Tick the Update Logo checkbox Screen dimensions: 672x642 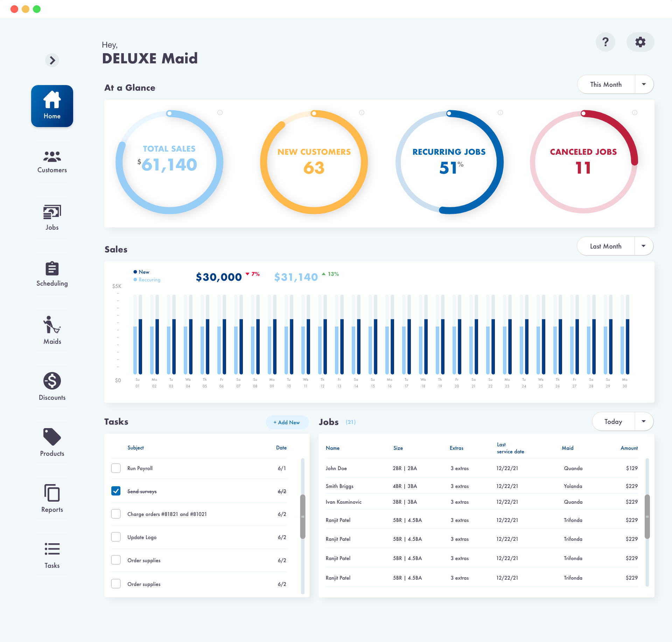point(116,537)
